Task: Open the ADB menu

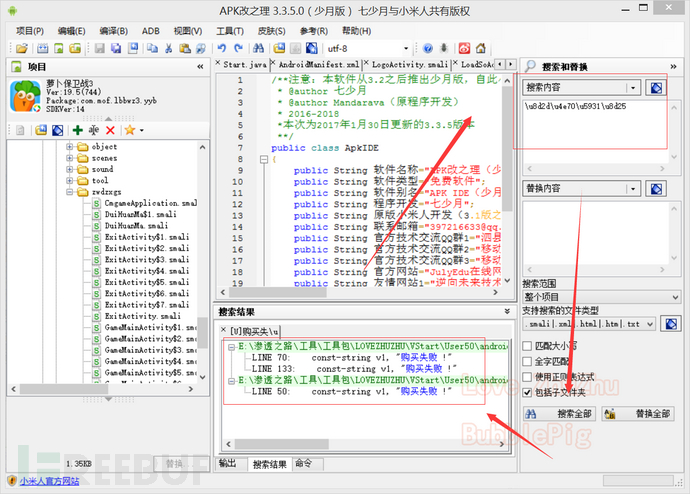Action: 150,31
